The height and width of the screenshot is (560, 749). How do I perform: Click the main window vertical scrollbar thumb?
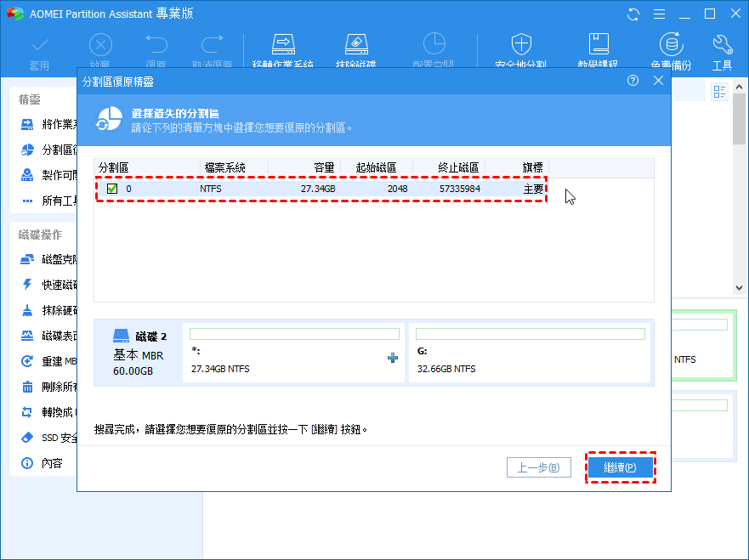739,118
